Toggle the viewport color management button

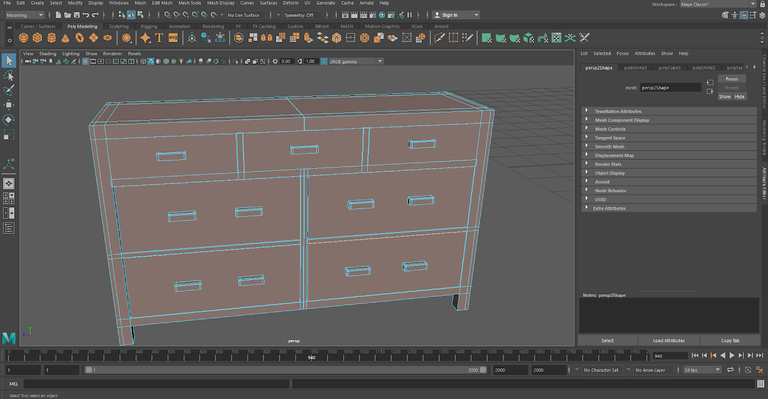[324, 61]
